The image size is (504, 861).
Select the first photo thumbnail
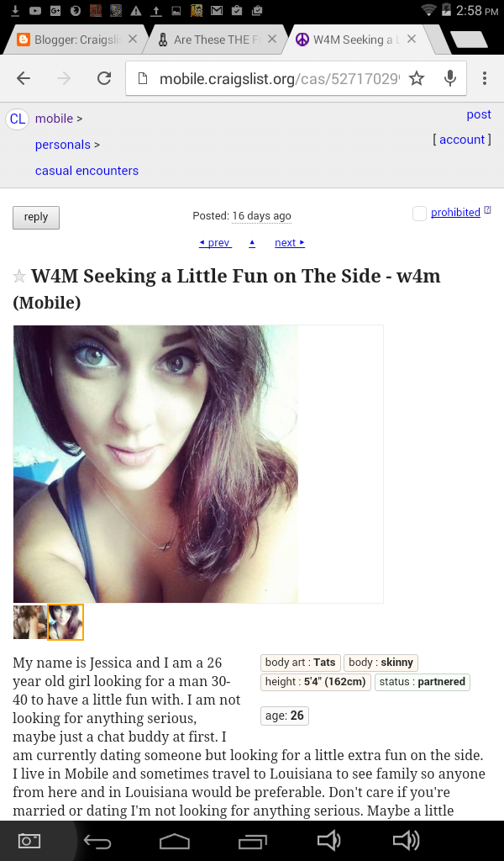[30, 622]
